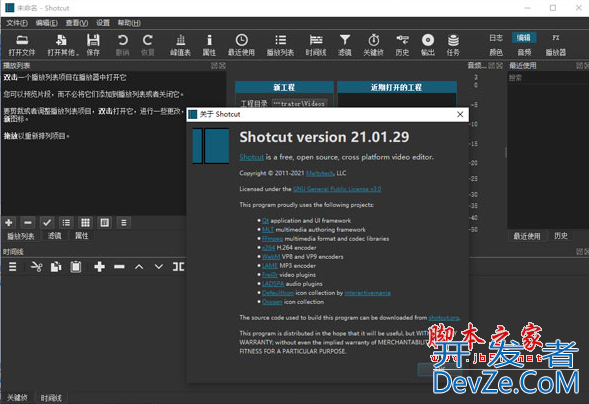Click the search field in 最近使用 panel

[x=548, y=78]
